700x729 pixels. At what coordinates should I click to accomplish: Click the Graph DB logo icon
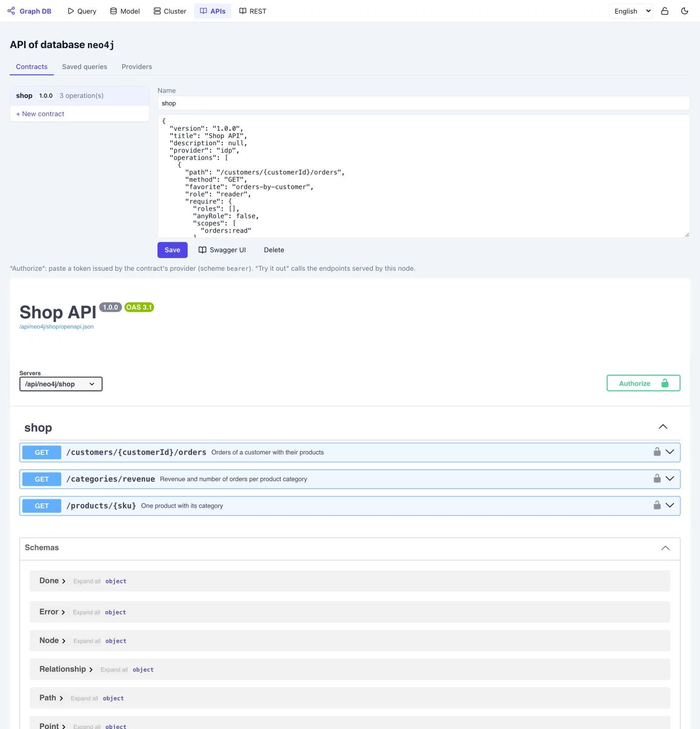11,11
